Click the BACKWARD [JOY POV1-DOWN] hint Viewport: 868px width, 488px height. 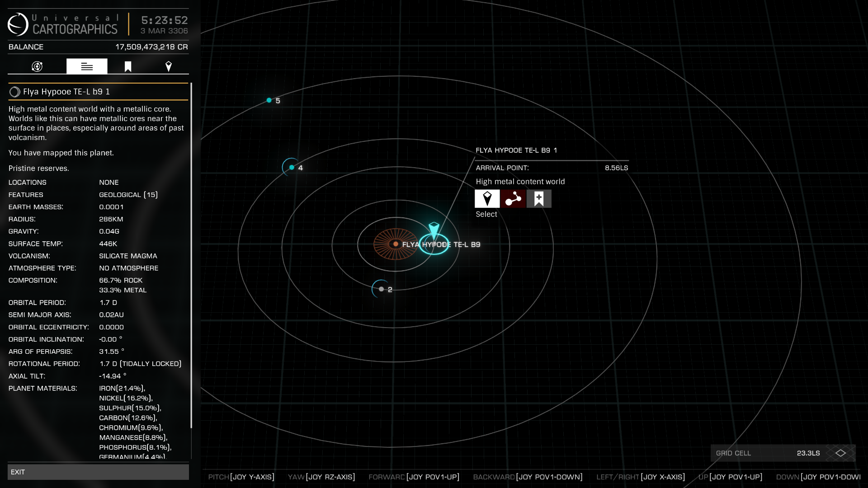[x=528, y=477]
